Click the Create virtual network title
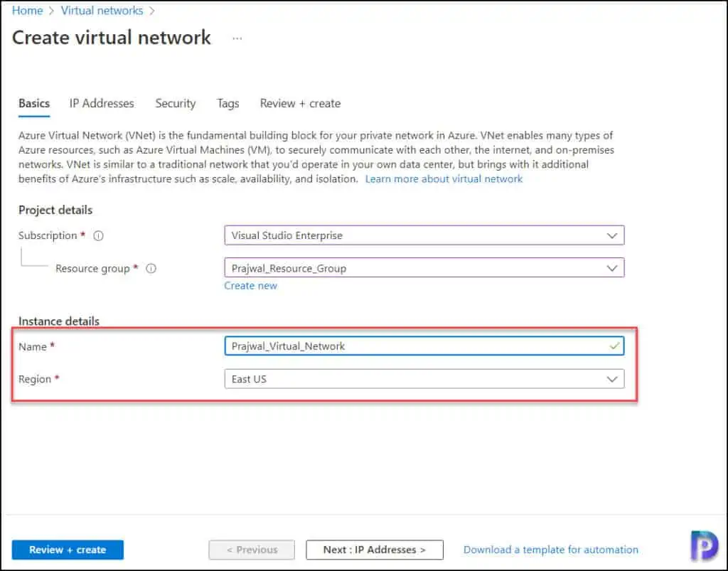This screenshot has width=728, height=571. coord(112,38)
